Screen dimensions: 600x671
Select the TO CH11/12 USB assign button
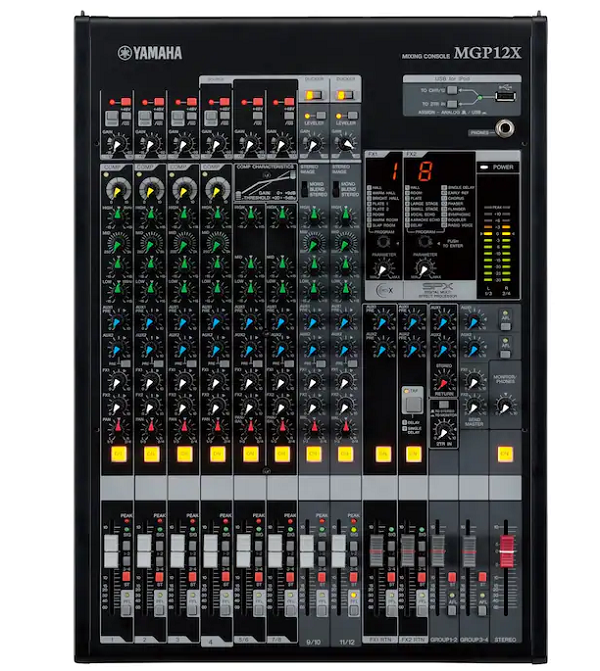pos(452,90)
